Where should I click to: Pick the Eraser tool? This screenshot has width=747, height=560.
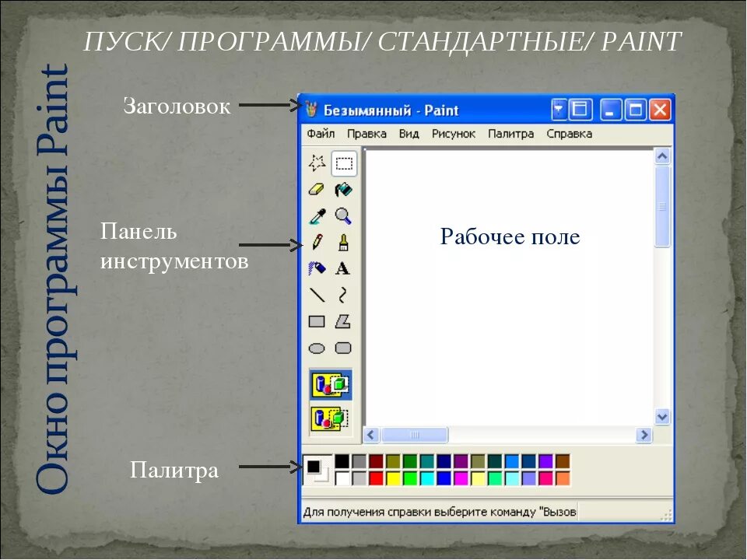pyautogui.click(x=317, y=190)
